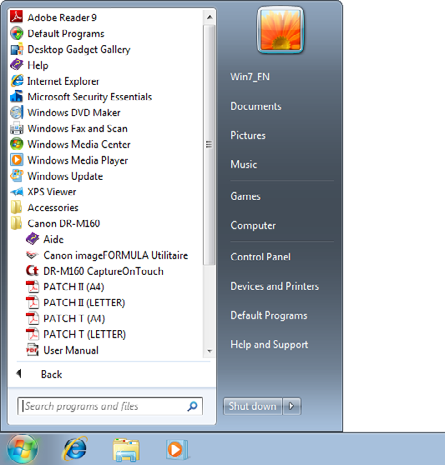Open Pictures library
445x465 pixels.
click(x=248, y=135)
